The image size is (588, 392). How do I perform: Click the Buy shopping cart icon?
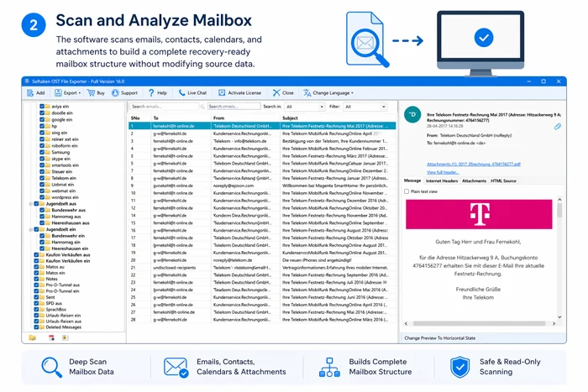91,92
